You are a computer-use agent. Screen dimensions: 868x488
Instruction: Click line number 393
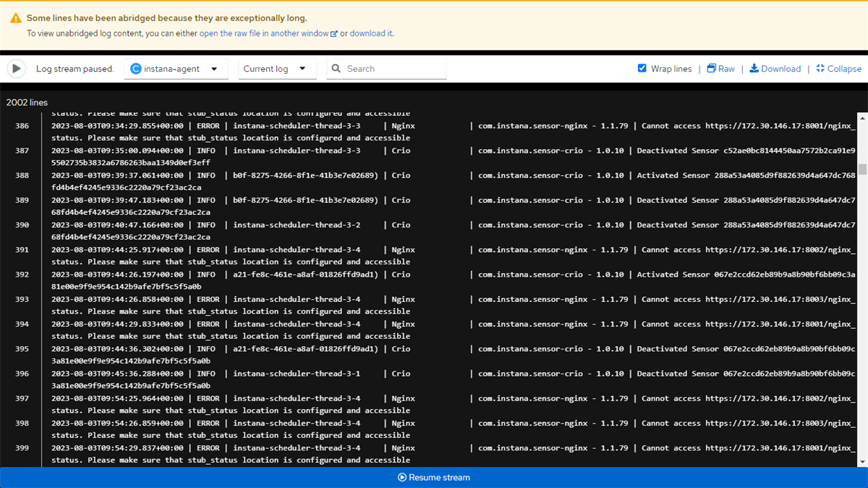pyautogui.click(x=22, y=299)
